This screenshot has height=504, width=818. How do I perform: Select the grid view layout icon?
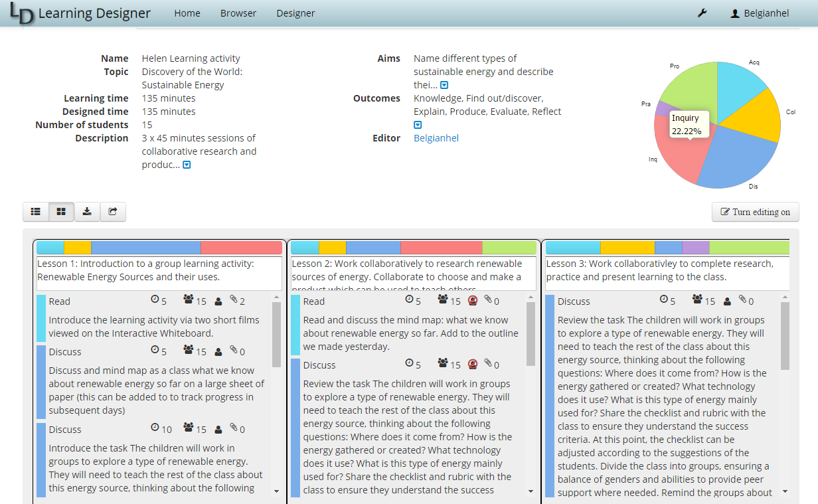pos(61,212)
